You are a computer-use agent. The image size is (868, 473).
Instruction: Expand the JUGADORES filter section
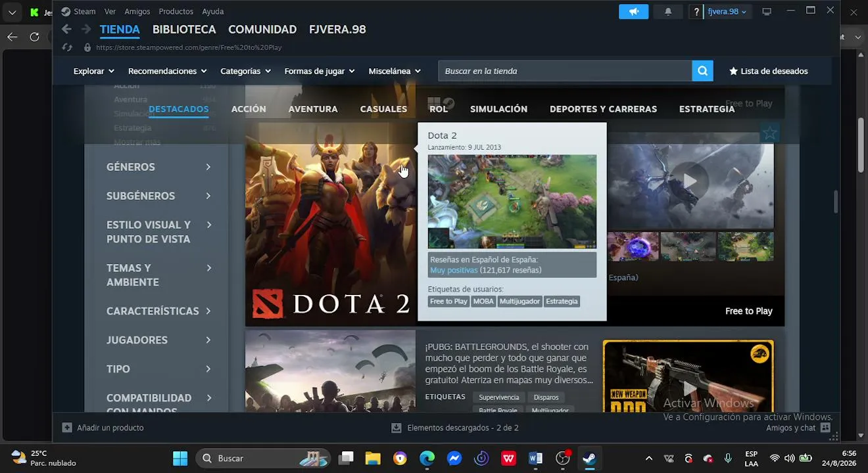[158, 340]
